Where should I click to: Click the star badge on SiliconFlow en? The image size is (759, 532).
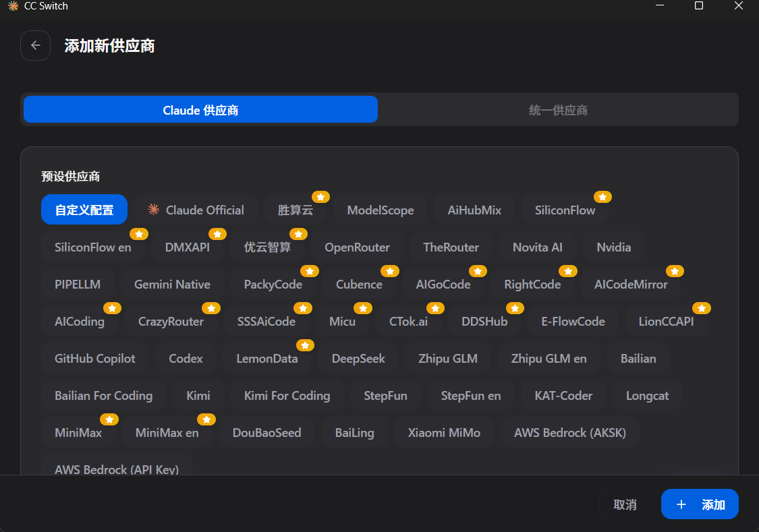coord(139,234)
